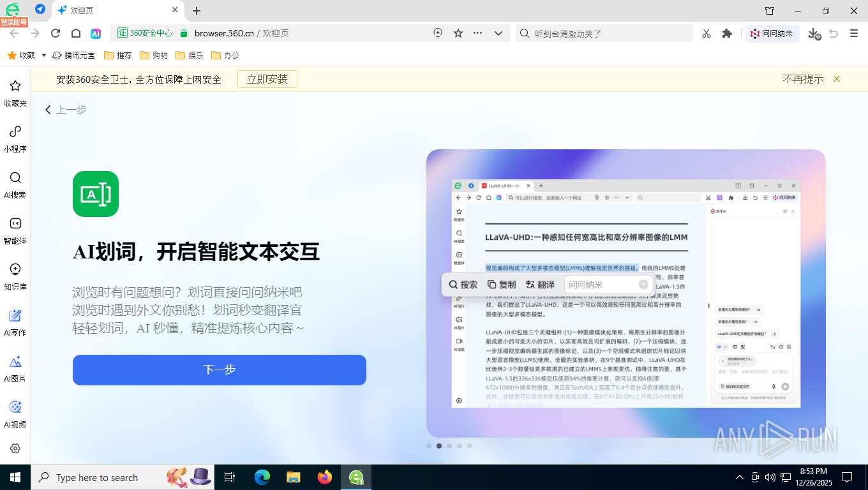
Task: Bookmark this page with star icon
Action: (458, 33)
